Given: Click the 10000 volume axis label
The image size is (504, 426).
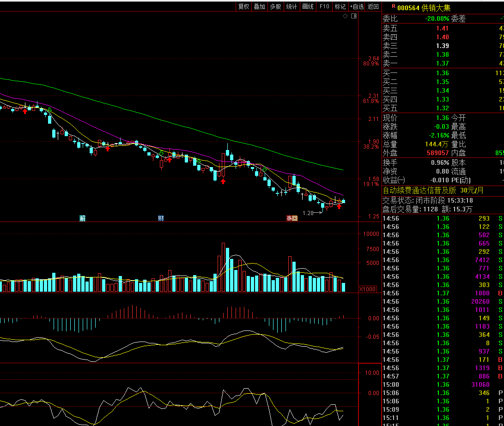Looking at the screenshot, I should coord(371,234).
